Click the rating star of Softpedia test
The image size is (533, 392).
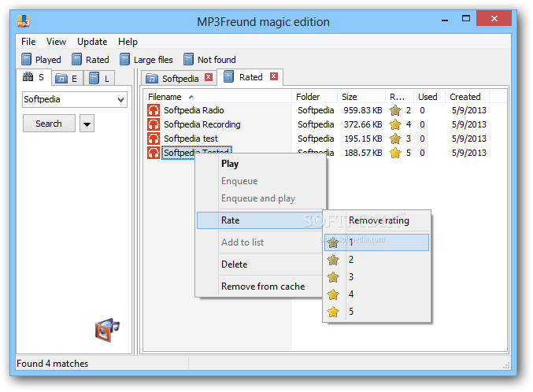click(395, 139)
